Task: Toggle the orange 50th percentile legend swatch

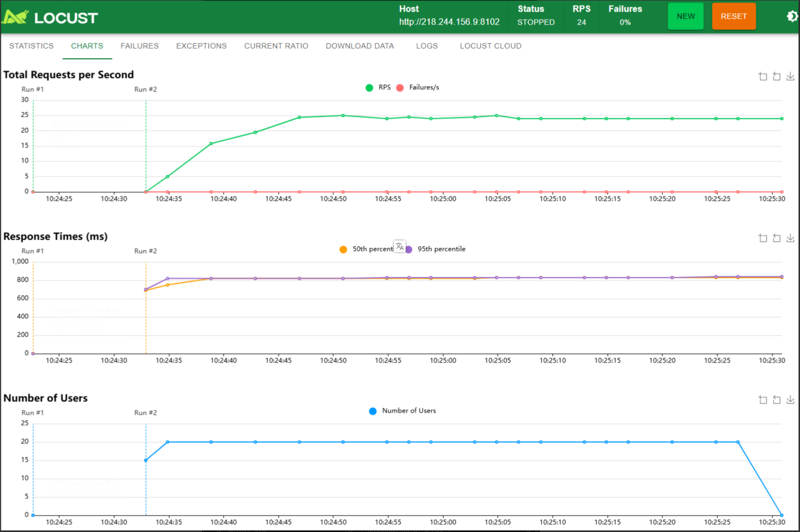Action: 343,249
